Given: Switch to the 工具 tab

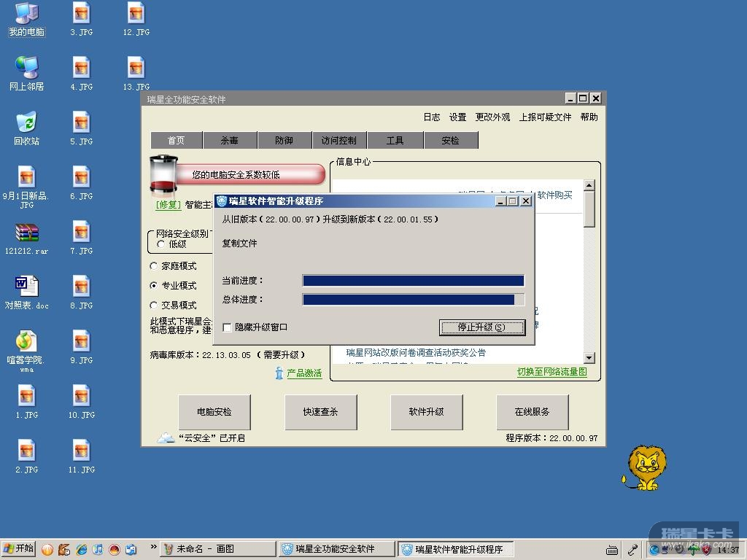Looking at the screenshot, I should pos(395,141).
